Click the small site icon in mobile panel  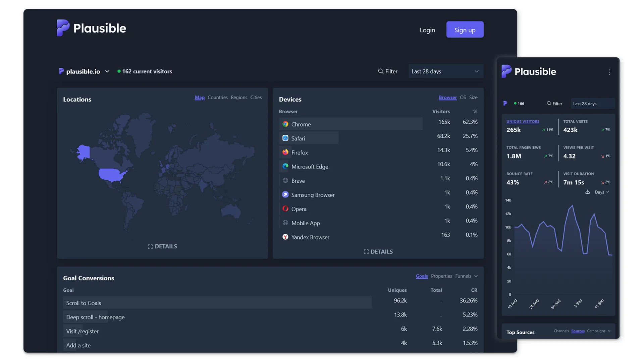(505, 103)
